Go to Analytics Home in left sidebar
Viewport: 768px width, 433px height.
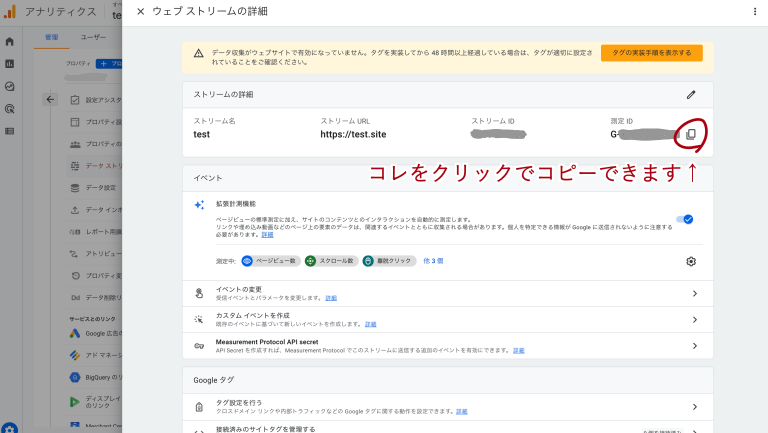coord(9,42)
